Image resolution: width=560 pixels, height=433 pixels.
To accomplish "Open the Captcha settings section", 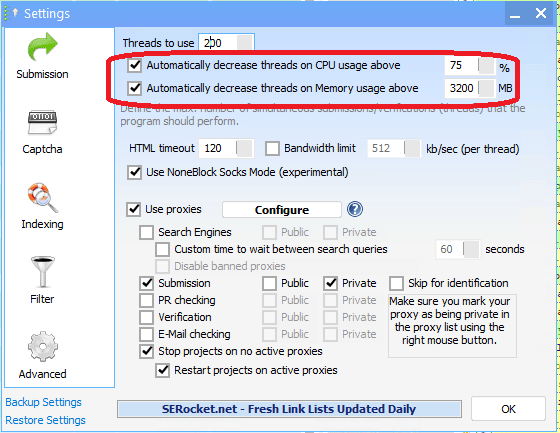I will click(x=42, y=132).
